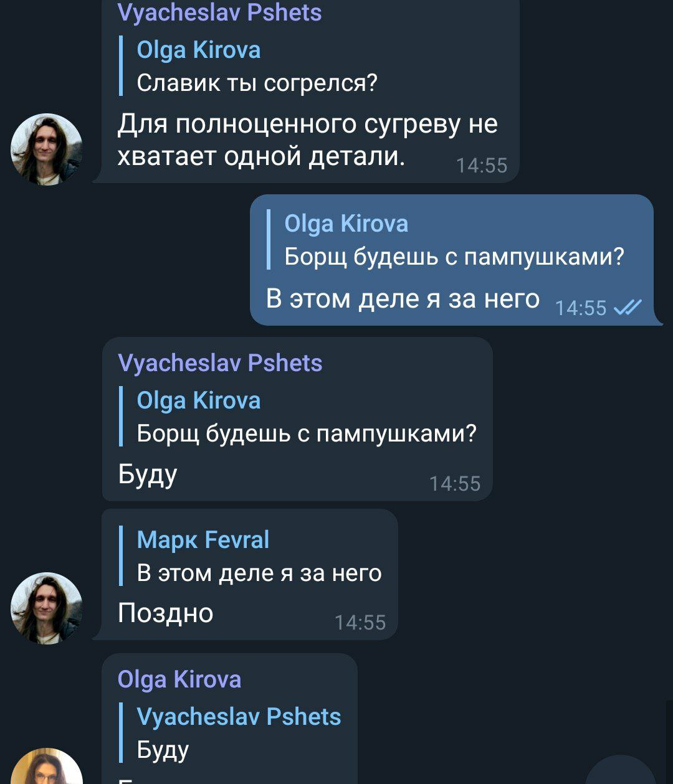Image resolution: width=673 pixels, height=784 pixels.
Task: Select the outgoing message 'В этом деле я за него'
Action: tap(403, 299)
